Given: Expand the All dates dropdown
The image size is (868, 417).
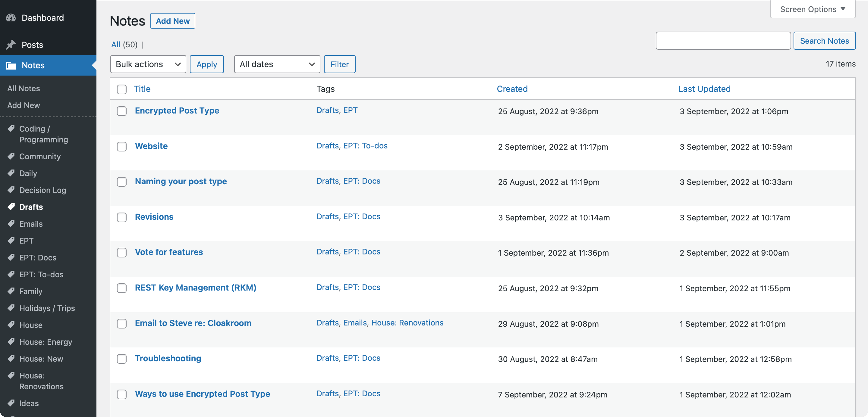Looking at the screenshot, I should 277,64.
